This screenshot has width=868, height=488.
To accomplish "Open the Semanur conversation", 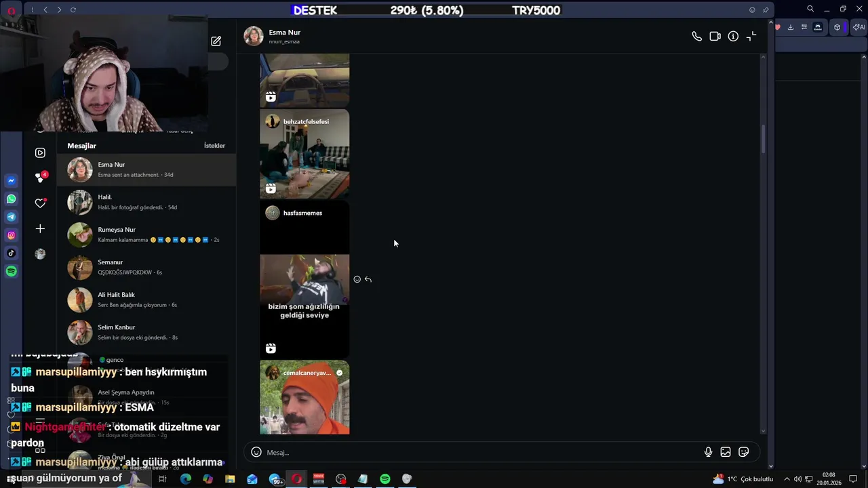I will point(146,267).
